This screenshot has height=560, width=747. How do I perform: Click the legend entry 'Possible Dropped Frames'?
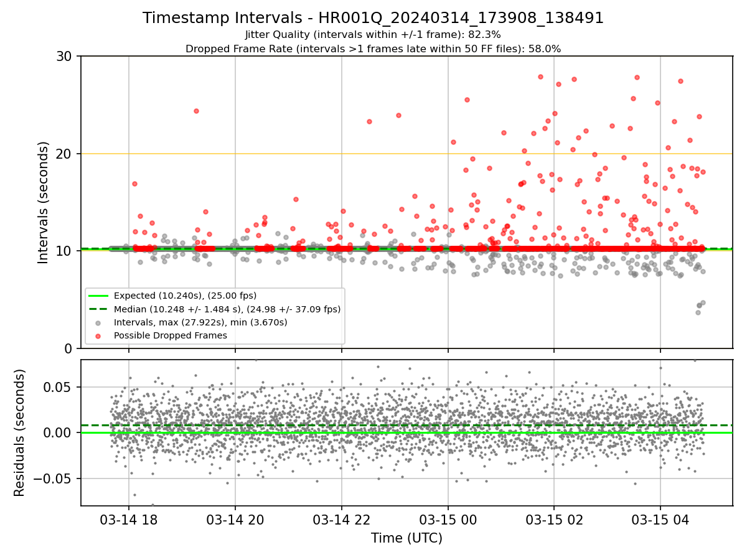click(x=170, y=335)
